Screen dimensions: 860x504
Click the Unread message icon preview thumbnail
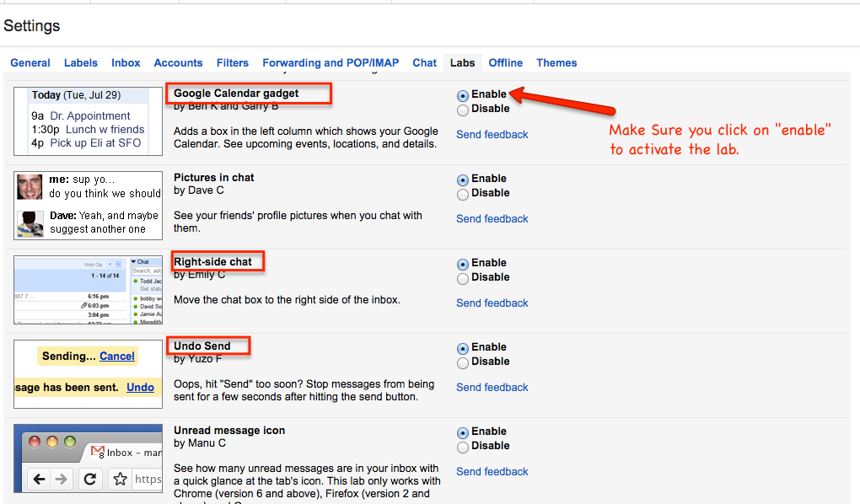point(89,458)
